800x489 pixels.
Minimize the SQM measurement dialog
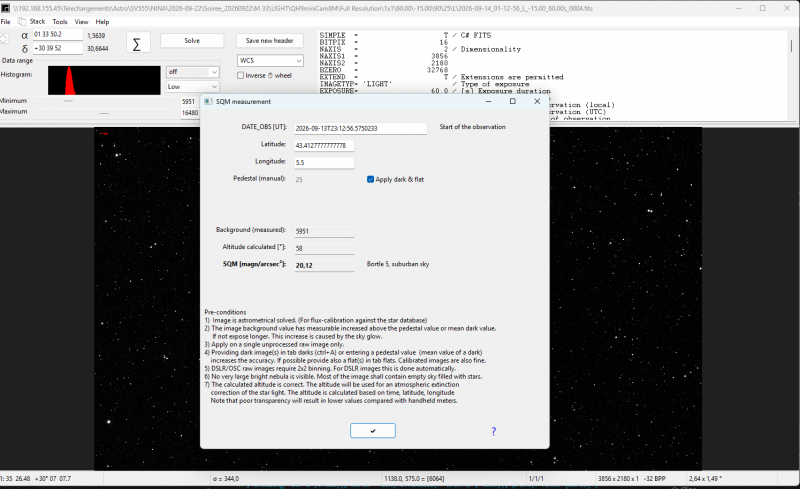pos(488,102)
